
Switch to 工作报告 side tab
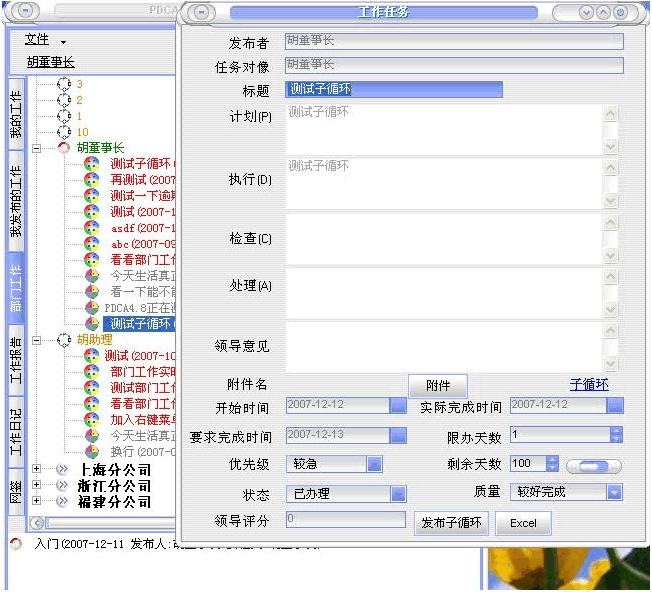click(x=15, y=360)
